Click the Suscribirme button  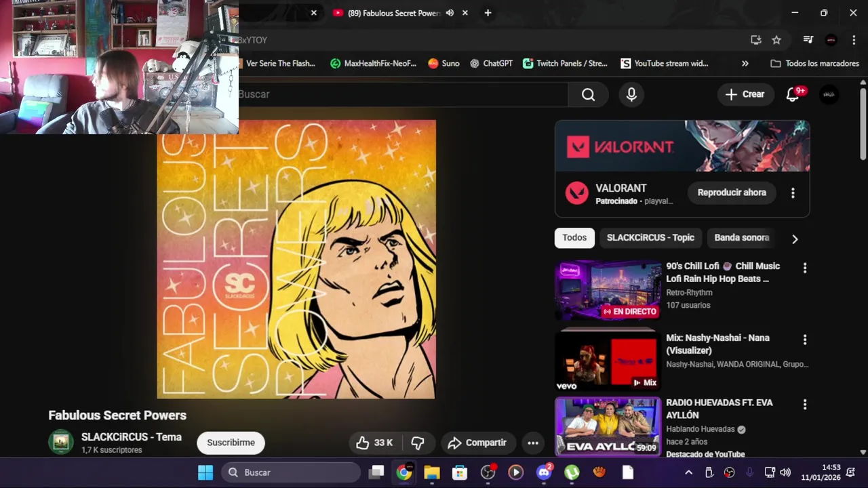click(231, 443)
